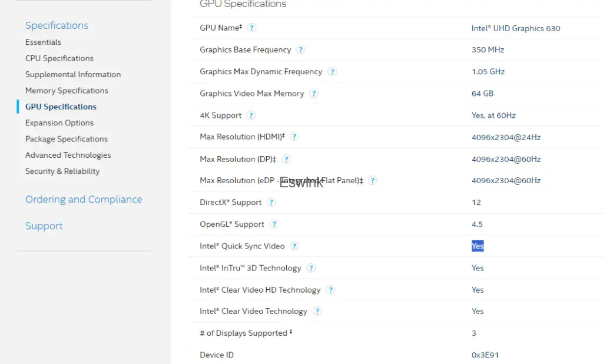Click the Support heading in sidebar
The width and height of the screenshot is (603, 364).
click(x=44, y=226)
